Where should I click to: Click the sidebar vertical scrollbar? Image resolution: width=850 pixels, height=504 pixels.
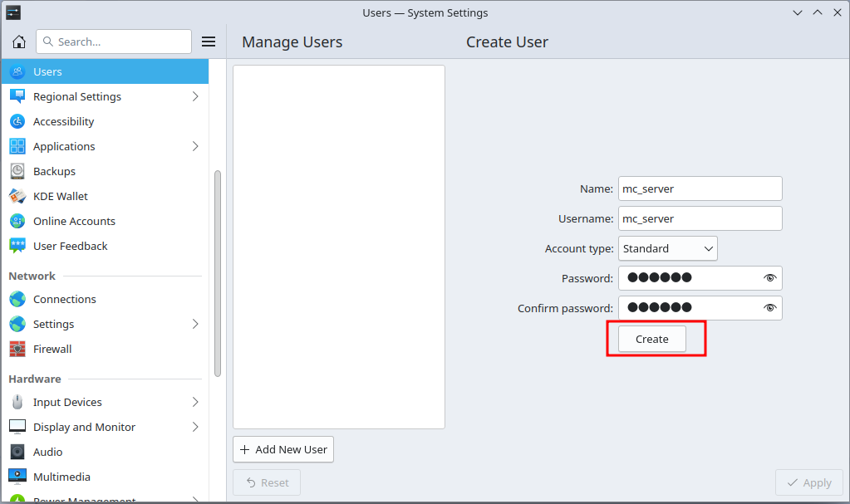click(218, 274)
